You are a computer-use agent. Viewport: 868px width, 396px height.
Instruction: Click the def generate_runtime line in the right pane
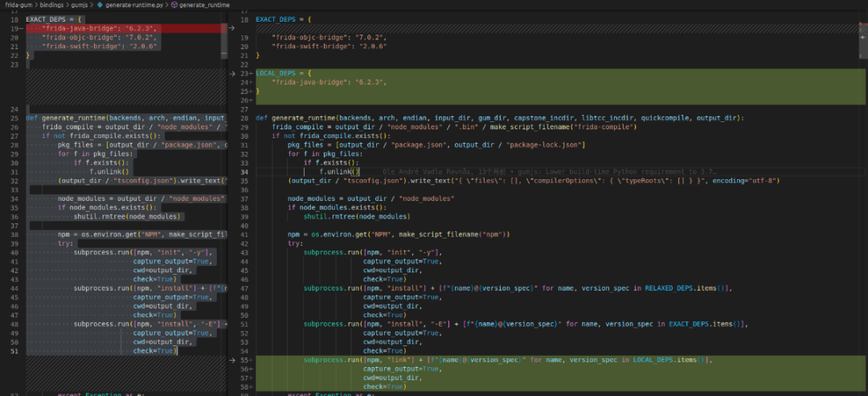click(x=501, y=118)
